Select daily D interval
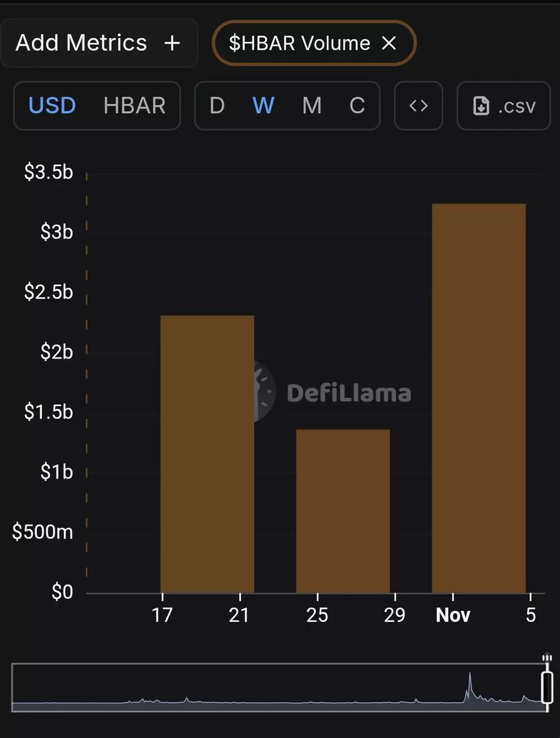 click(216, 106)
